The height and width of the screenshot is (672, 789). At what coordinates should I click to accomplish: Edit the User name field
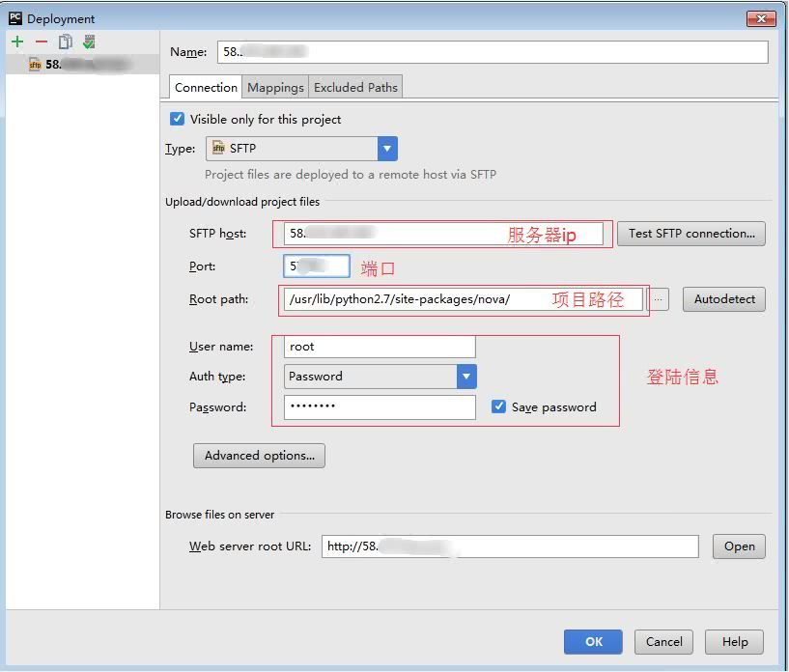tap(380, 347)
